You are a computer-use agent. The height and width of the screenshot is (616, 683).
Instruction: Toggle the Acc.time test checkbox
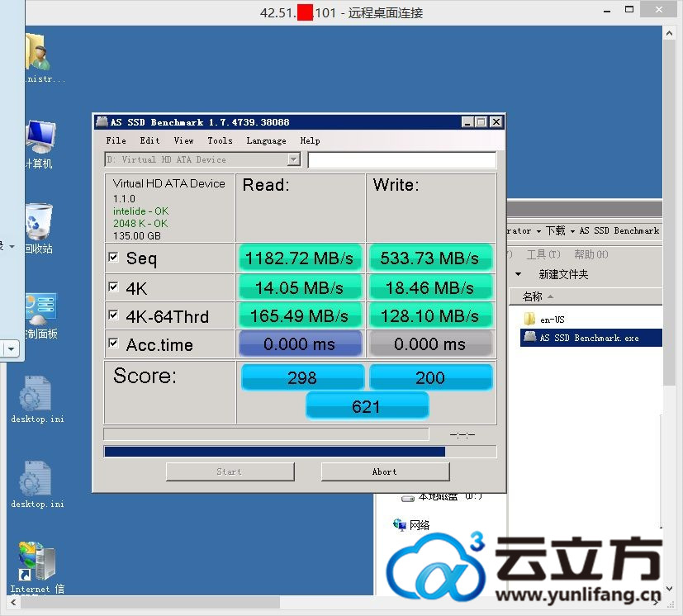(x=113, y=343)
